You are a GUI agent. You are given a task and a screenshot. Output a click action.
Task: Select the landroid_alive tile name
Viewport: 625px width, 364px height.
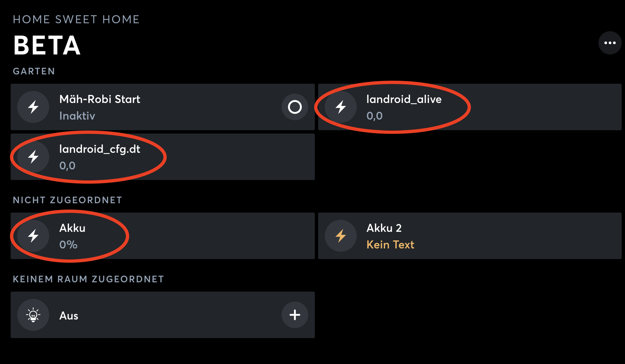point(404,99)
